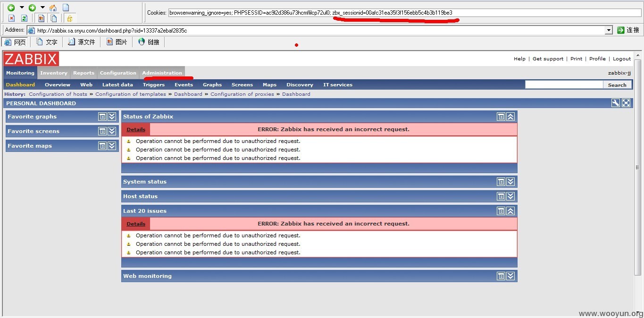Click the ZABBIX logo
The height and width of the screenshot is (318, 644).
(31, 59)
